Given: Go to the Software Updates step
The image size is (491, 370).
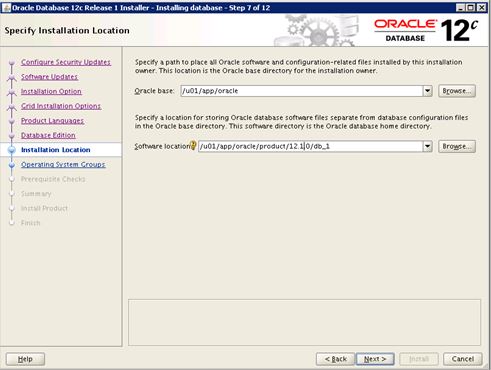Looking at the screenshot, I should click(49, 77).
